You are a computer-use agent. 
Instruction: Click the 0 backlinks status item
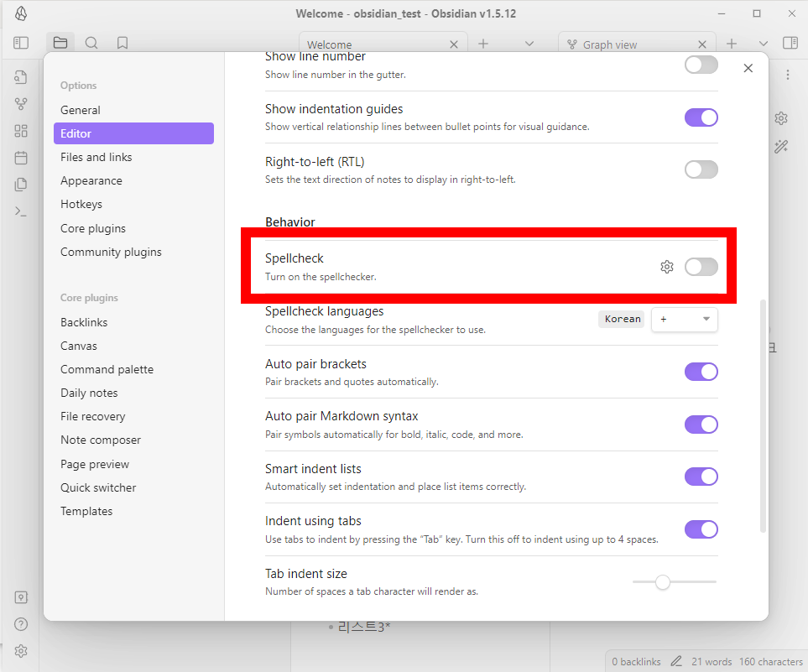[636, 662]
